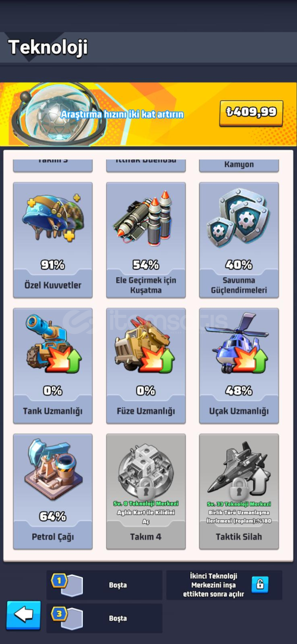Tap the 91% progress on Özel Kuvvetler
The height and width of the screenshot is (644, 297).
pyautogui.click(x=52, y=265)
